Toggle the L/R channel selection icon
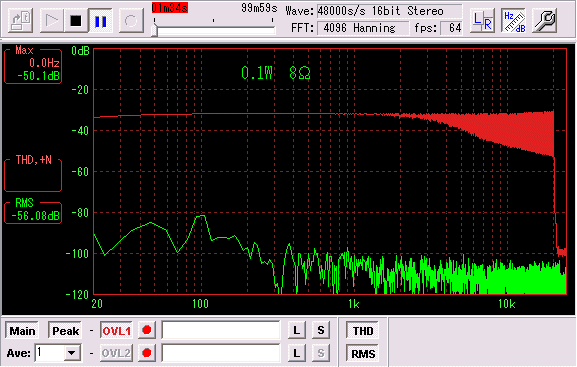577x367 pixels. [x=482, y=20]
